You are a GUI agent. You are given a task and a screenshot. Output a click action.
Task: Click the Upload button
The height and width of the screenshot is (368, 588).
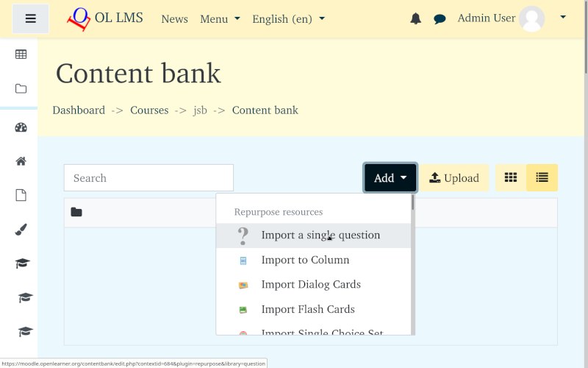pyautogui.click(x=454, y=177)
